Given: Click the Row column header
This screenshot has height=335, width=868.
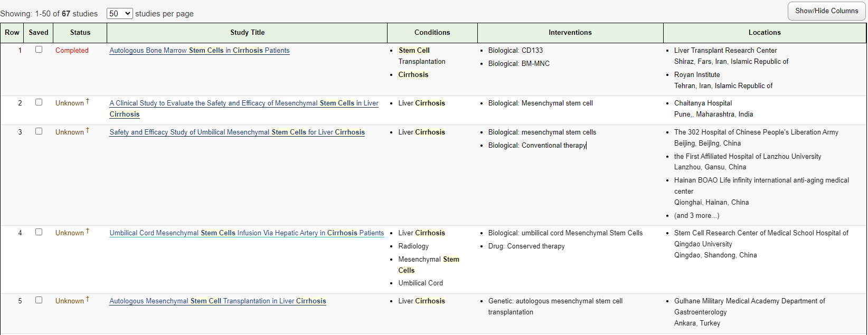Looking at the screenshot, I should [x=12, y=33].
